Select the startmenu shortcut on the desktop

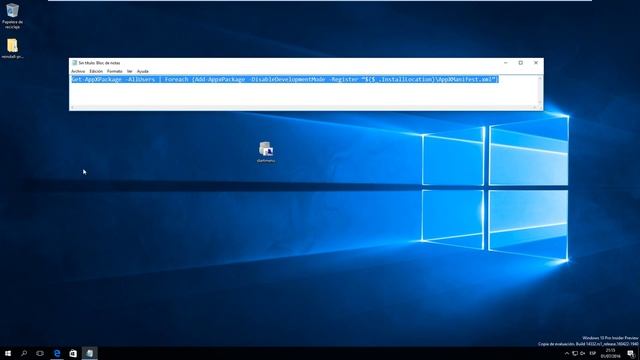266,152
